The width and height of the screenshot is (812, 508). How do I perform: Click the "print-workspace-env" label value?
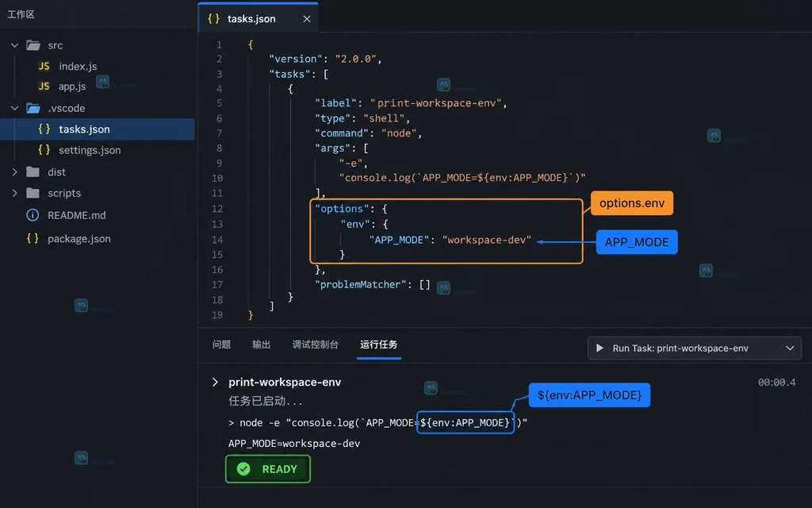pos(435,103)
